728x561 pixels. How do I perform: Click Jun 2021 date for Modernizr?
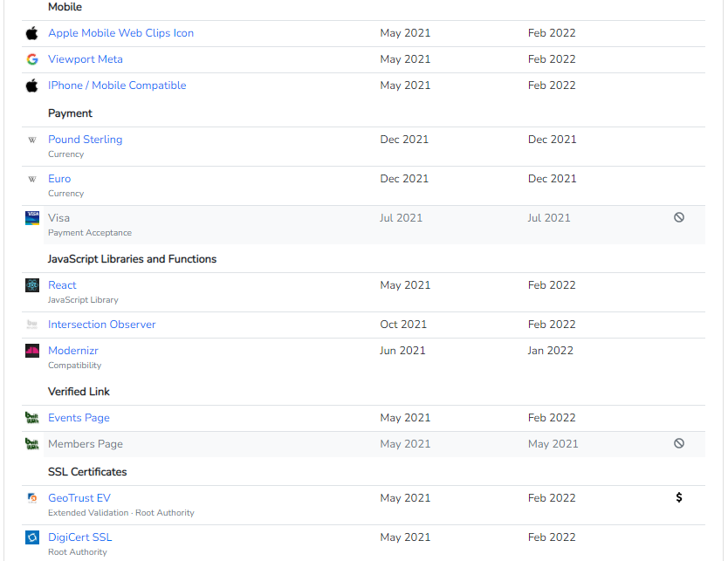[402, 351]
